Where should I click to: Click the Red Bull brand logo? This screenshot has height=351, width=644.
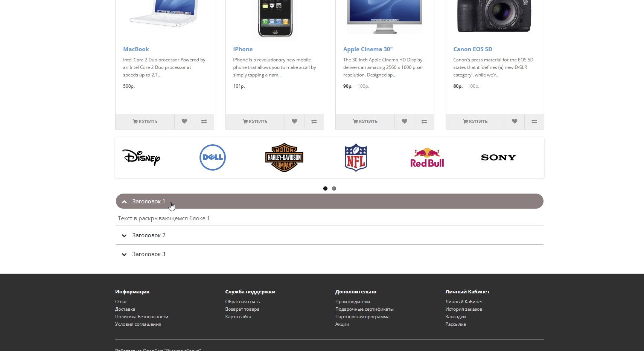tap(427, 157)
